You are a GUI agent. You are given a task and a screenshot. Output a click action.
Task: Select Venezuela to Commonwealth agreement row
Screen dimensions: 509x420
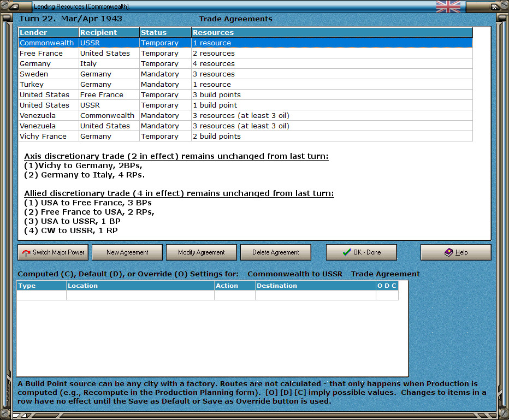[245, 116]
